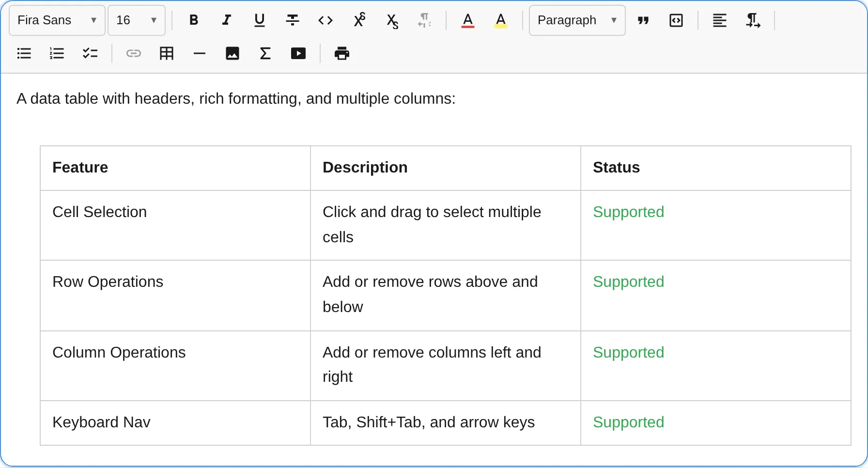
Task: Click the intro paragraph about data table
Action: (236, 99)
